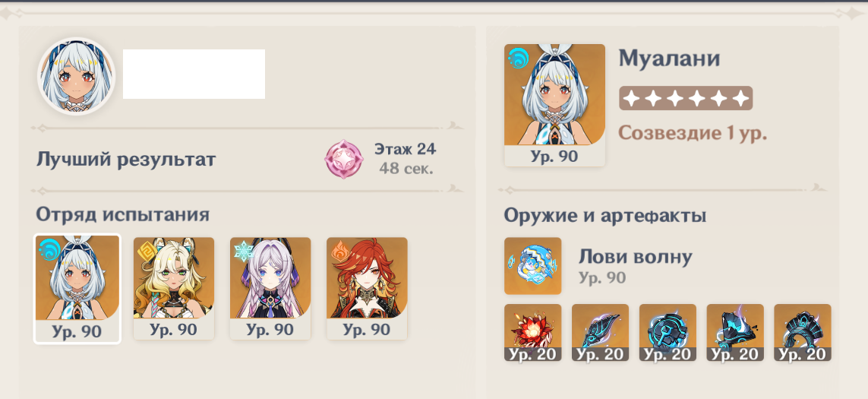The height and width of the screenshot is (399, 868).
Task: Click the pink Abyss star emblem
Action: coord(344,159)
